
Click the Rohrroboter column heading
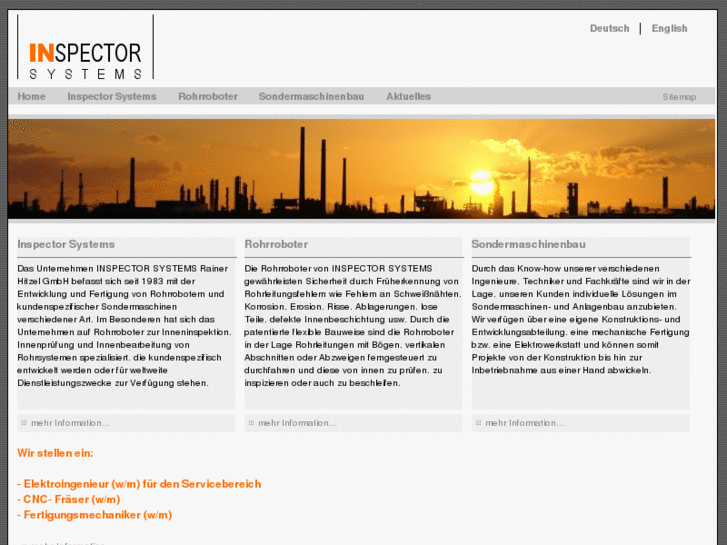[276, 244]
